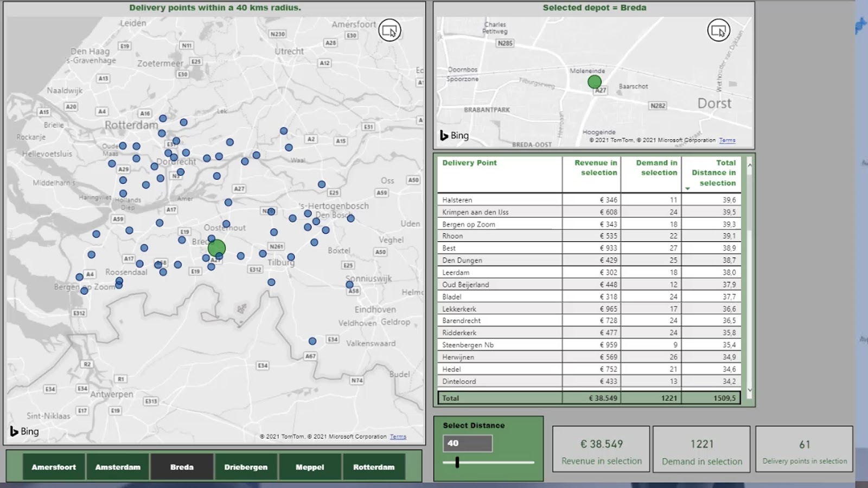The image size is (868, 488).
Task: Click the selection tool icon on depot map
Action: [x=718, y=30]
